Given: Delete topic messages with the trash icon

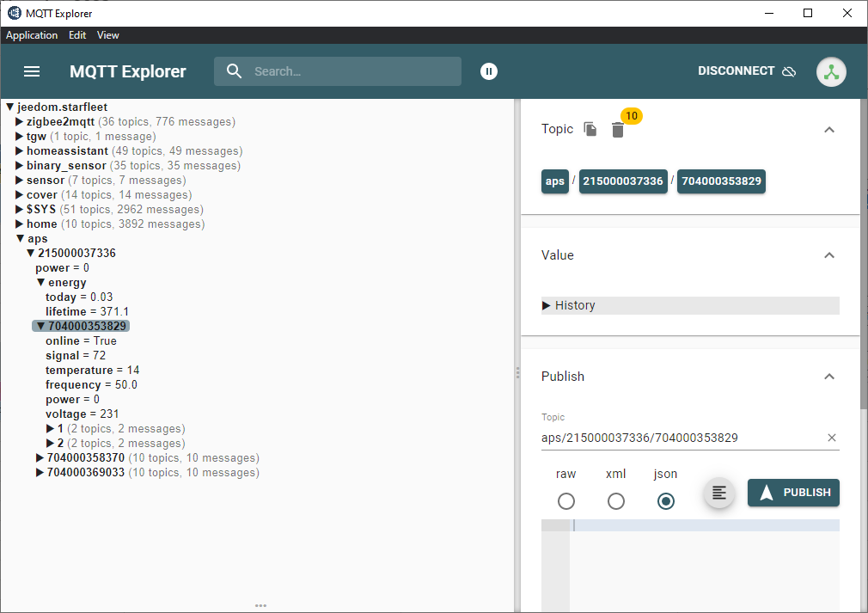Looking at the screenshot, I should click(618, 130).
